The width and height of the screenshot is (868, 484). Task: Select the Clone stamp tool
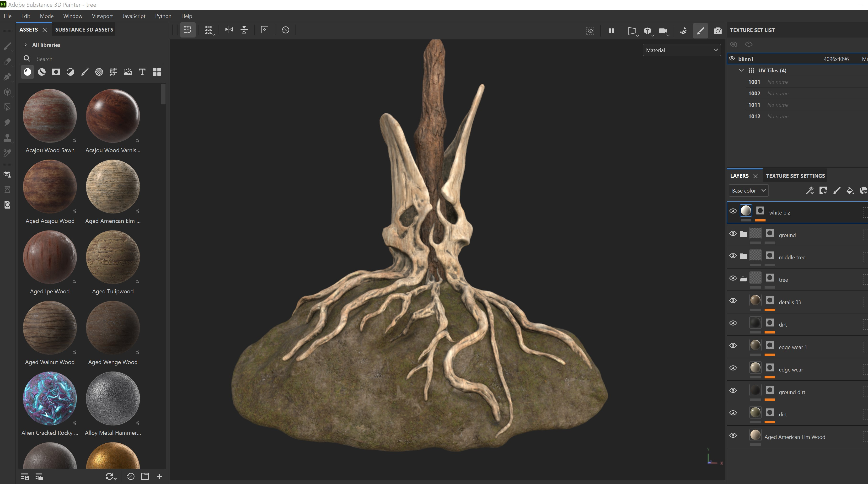point(7,138)
